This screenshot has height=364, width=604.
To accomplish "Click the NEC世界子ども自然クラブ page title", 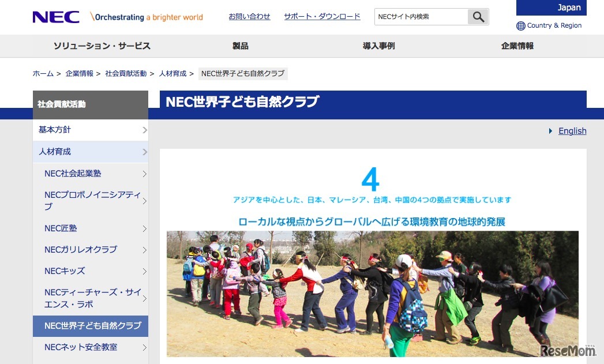I will coord(242,102).
